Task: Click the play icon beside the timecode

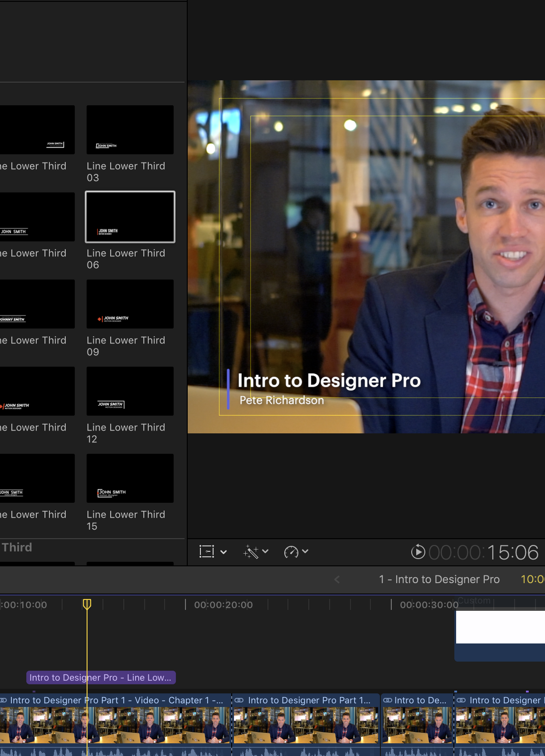Action: 418,552
